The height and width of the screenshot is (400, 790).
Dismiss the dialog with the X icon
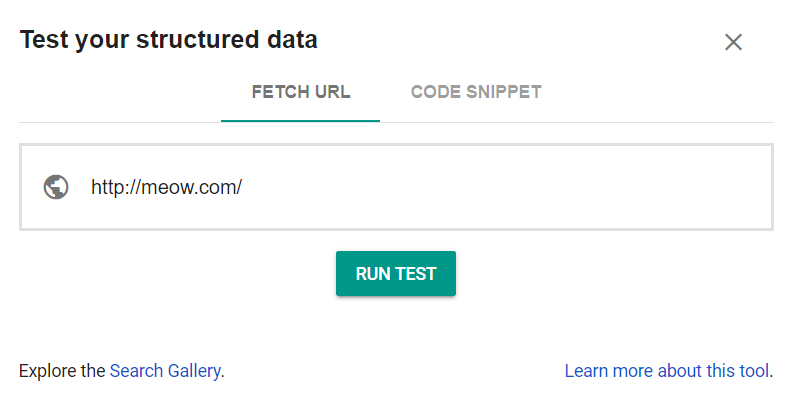(x=733, y=42)
